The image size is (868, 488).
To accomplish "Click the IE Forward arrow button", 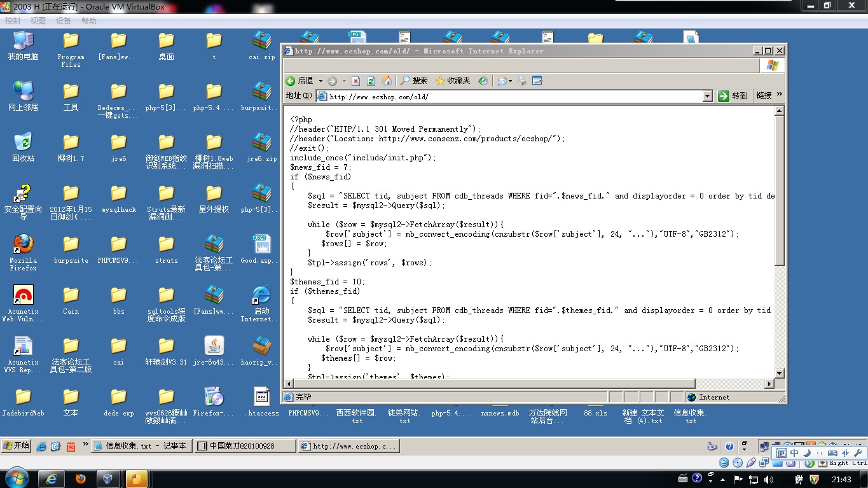I will (x=332, y=81).
